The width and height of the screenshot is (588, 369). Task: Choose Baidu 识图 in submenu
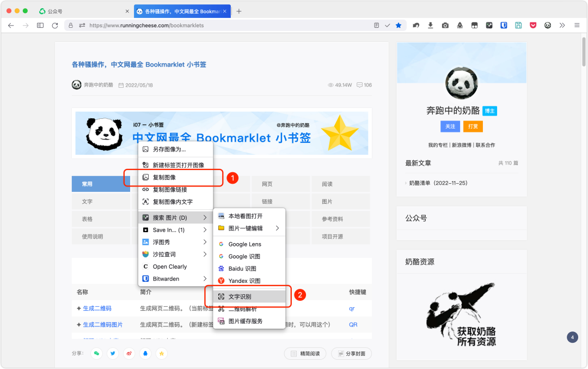[x=249, y=269]
